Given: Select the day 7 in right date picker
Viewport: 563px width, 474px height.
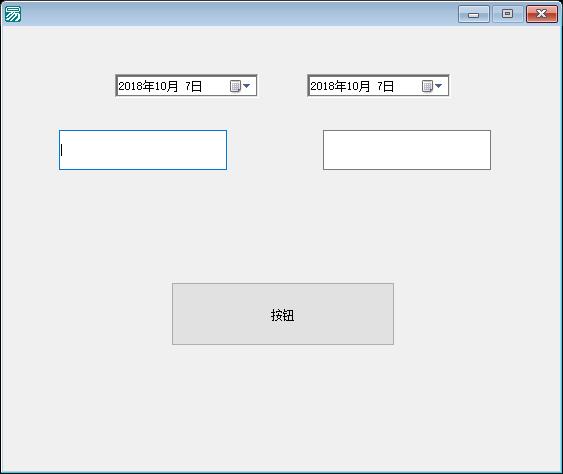Looking at the screenshot, I should click(x=380, y=86).
